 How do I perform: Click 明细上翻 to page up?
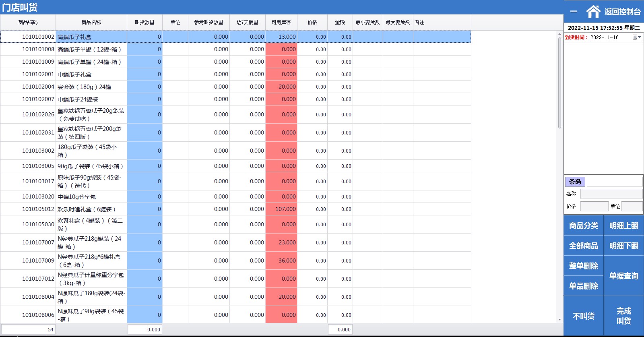click(x=624, y=225)
